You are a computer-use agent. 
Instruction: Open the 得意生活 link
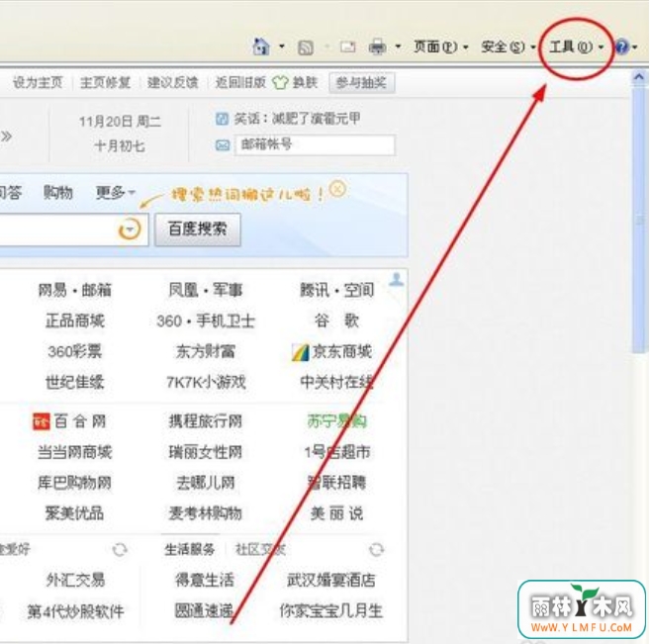[x=205, y=580]
